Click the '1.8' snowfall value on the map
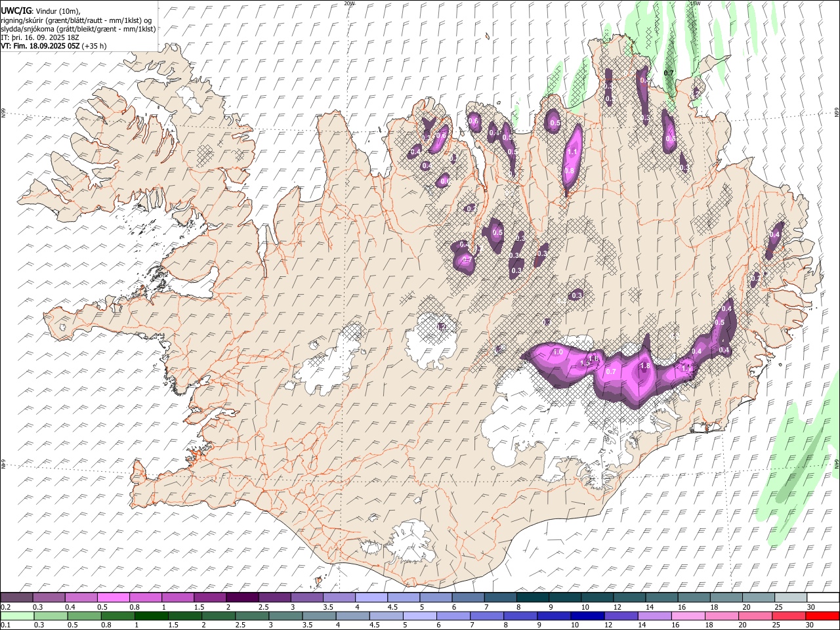Screen dimensions: 840x630 pos(644,366)
